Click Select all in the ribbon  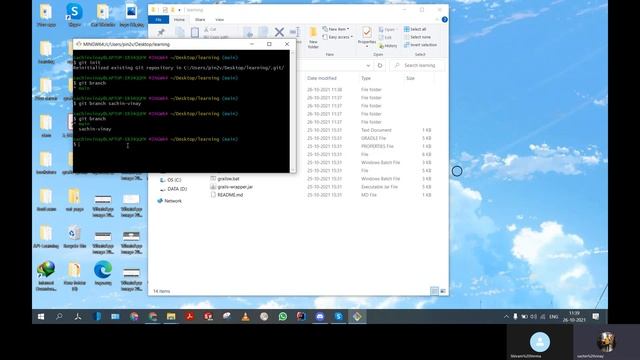click(x=415, y=29)
